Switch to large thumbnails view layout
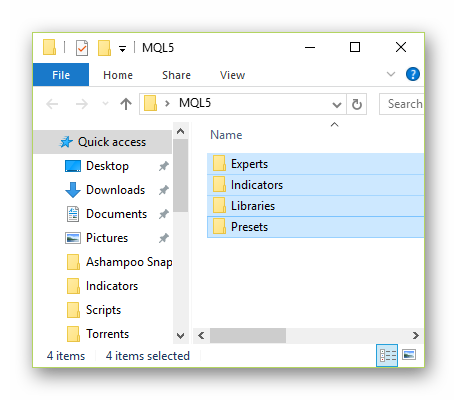This screenshot has width=457, height=400. pyautogui.click(x=409, y=355)
